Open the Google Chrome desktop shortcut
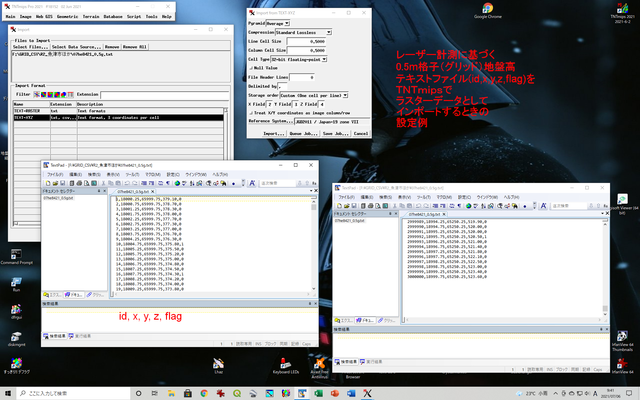This screenshot has height=400, width=640. (487, 12)
